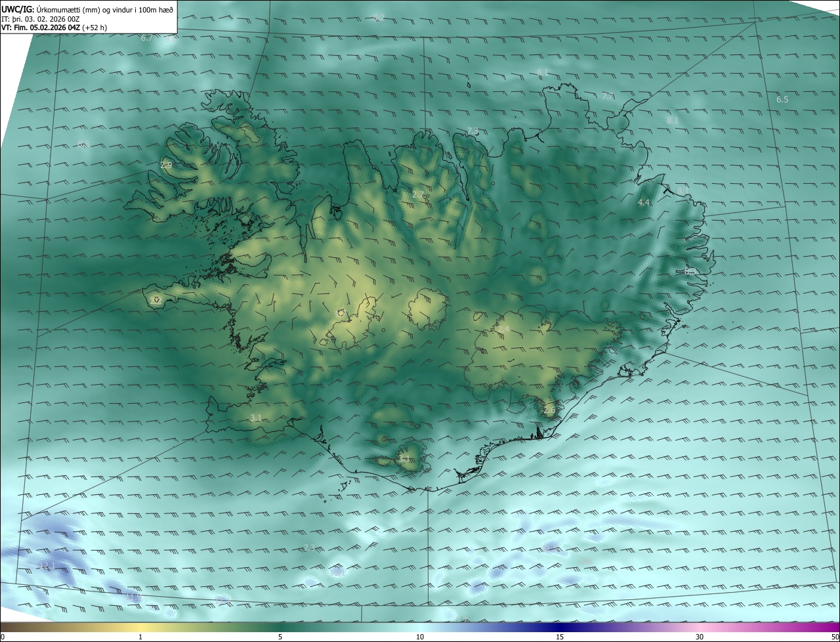Click the brown start of the color scale bar
840x642 pixels.
[8, 627]
